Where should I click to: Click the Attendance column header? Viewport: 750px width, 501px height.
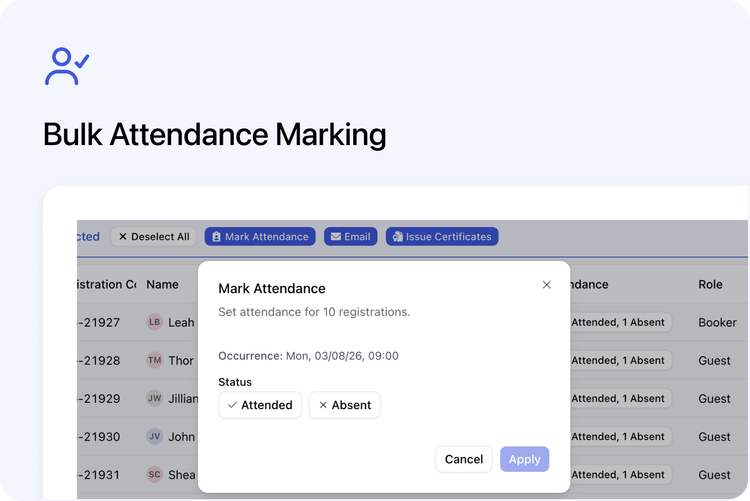point(588,284)
